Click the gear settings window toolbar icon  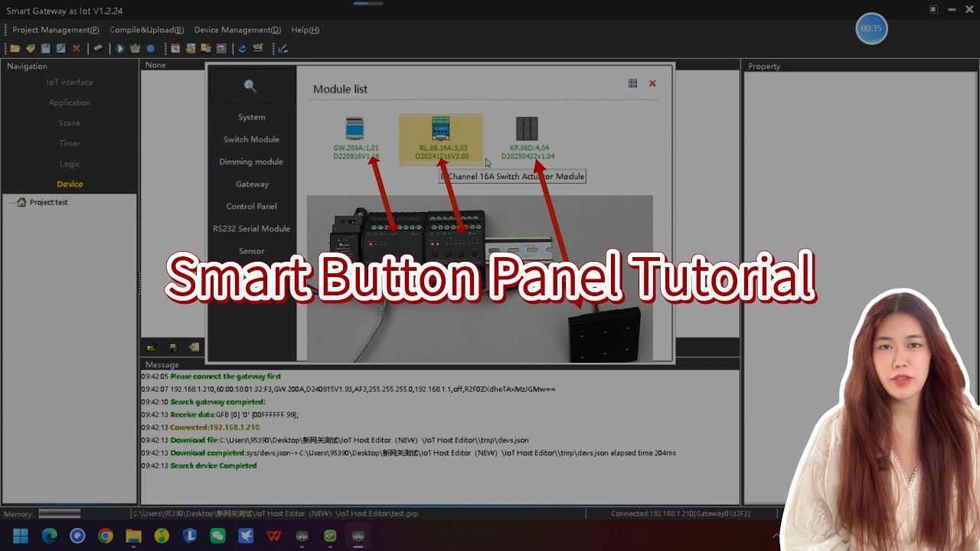(191, 48)
